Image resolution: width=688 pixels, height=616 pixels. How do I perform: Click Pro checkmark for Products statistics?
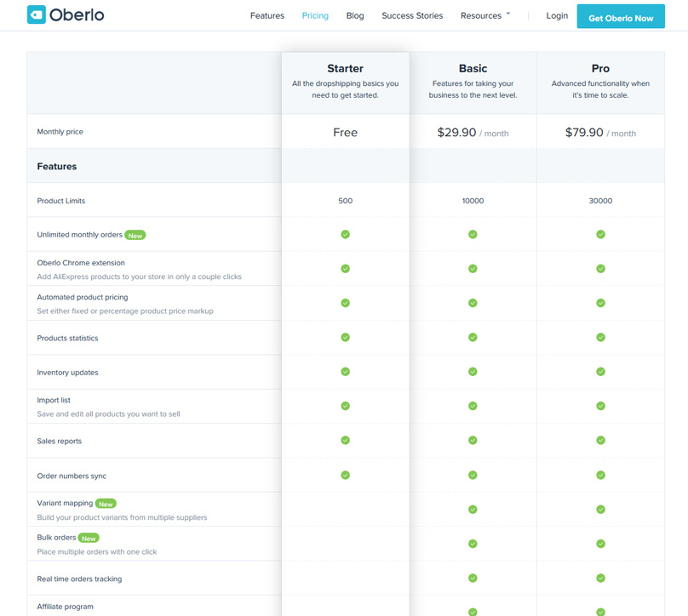[x=600, y=337]
